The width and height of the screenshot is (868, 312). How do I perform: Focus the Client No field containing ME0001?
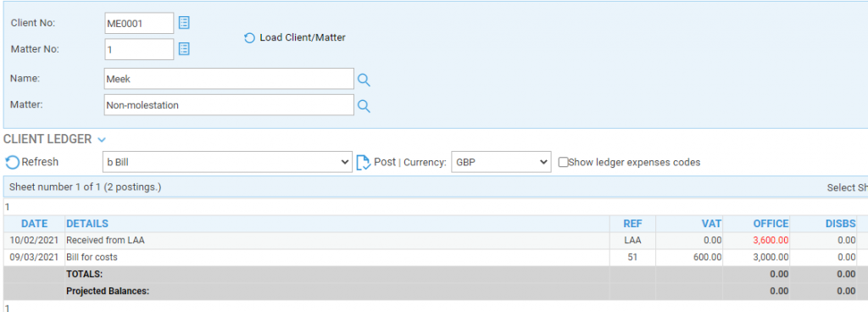pos(139,23)
